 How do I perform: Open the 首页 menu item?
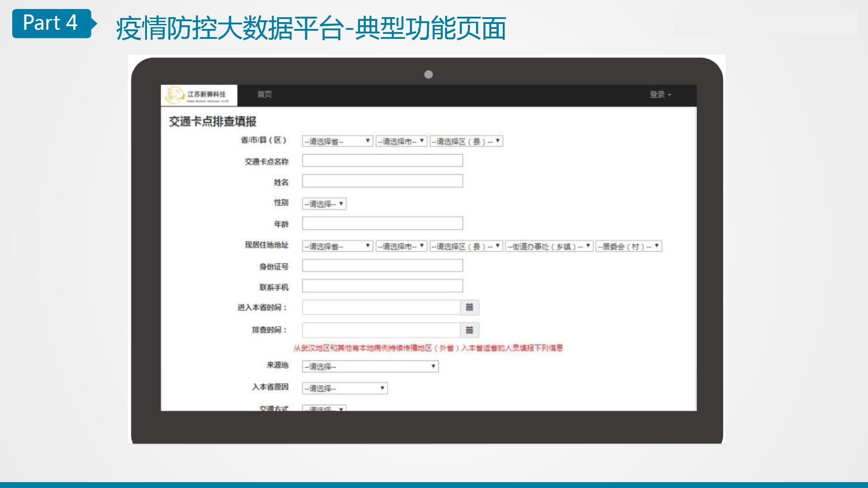point(264,94)
